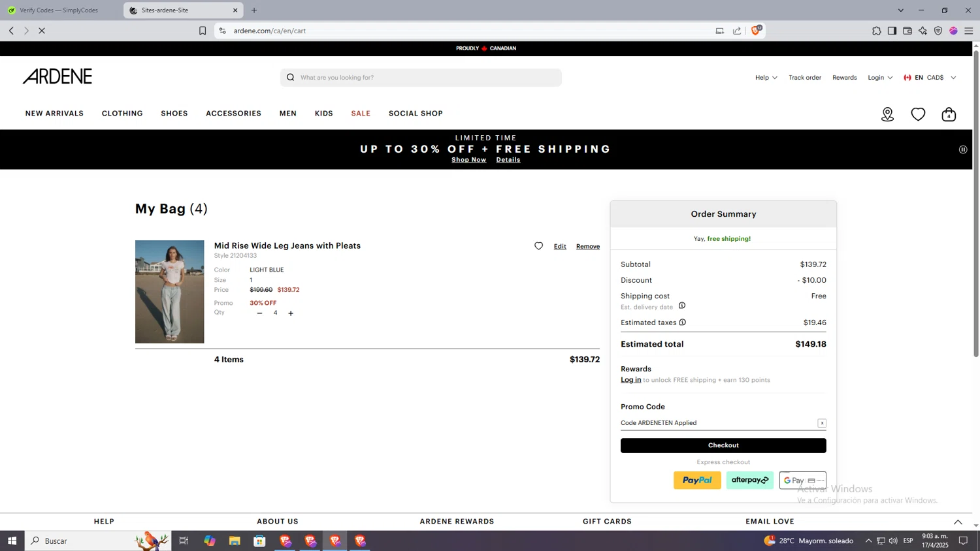Image resolution: width=980 pixels, height=551 pixels.
Task: Pause the promo banner carousel
Action: point(962,150)
